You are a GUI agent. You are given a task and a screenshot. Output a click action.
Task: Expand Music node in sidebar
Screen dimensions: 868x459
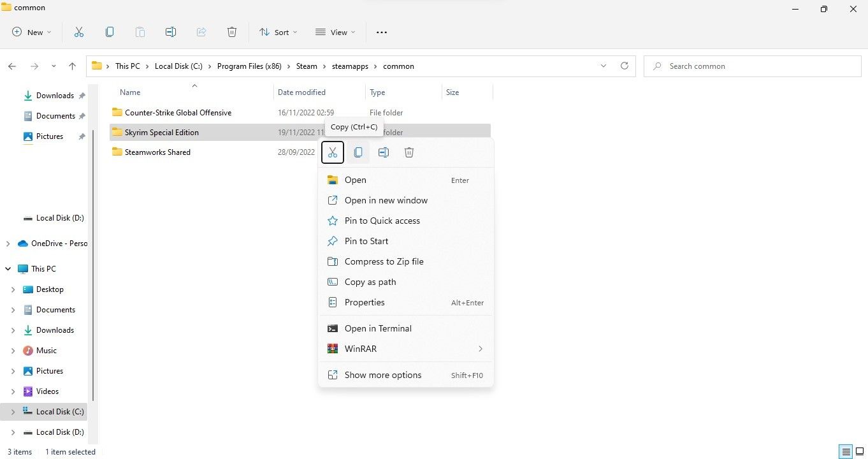pos(13,351)
